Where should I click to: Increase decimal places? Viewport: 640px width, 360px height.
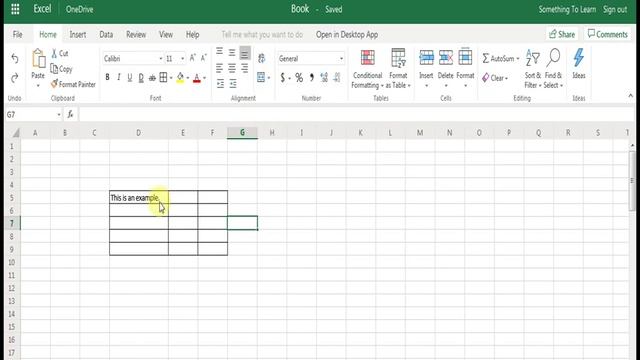point(324,78)
